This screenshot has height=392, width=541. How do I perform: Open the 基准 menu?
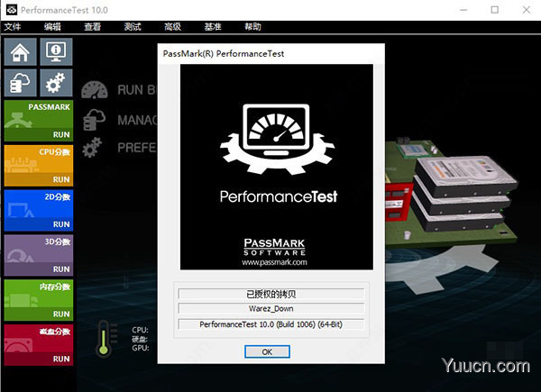click(213, 26)
